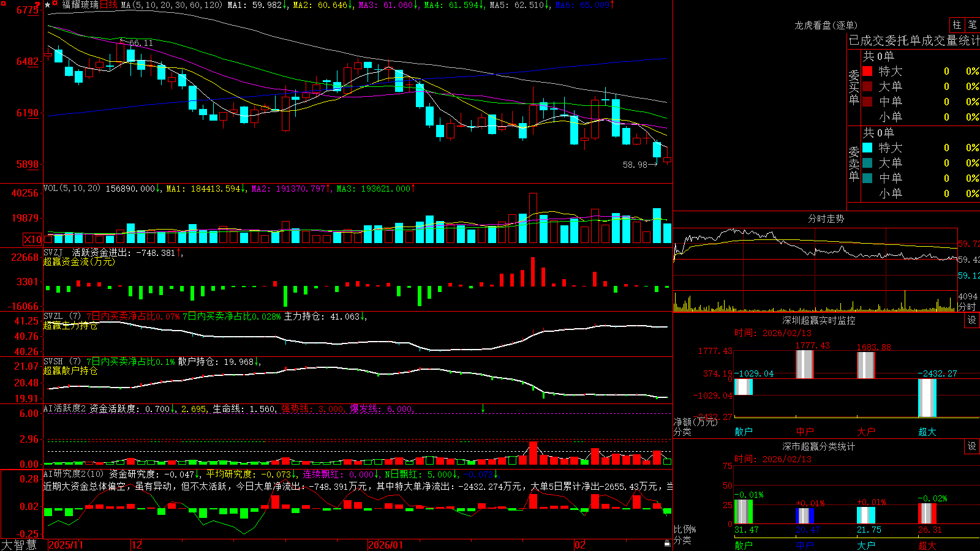Click SVZL (7) indicator label
This screenshot has width=980, height=551.
[x=62, y=317]
